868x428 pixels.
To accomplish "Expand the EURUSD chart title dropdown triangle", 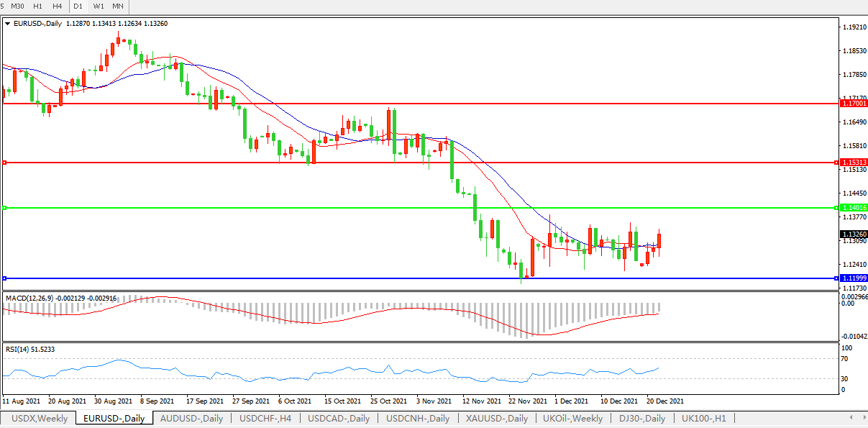I will click(x=8, y=23).
